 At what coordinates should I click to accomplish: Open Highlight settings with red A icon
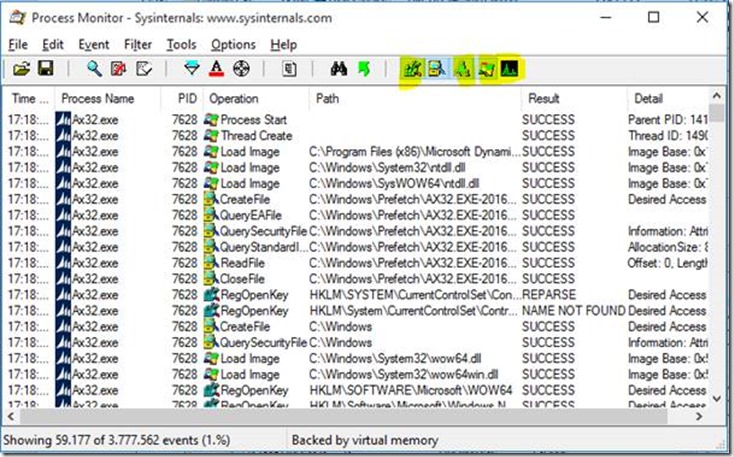[x=216, y=69]
